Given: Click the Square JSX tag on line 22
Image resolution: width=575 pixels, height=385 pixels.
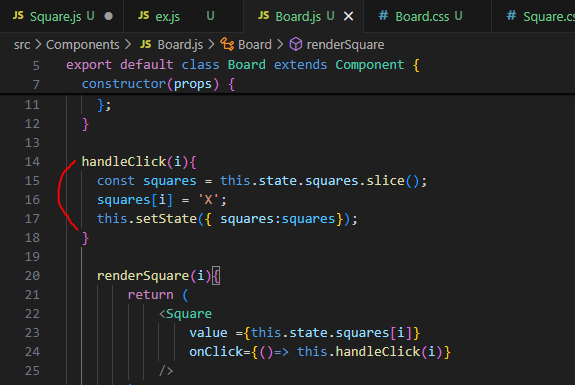Looking at the screenshot, I should tap(188, 314).
